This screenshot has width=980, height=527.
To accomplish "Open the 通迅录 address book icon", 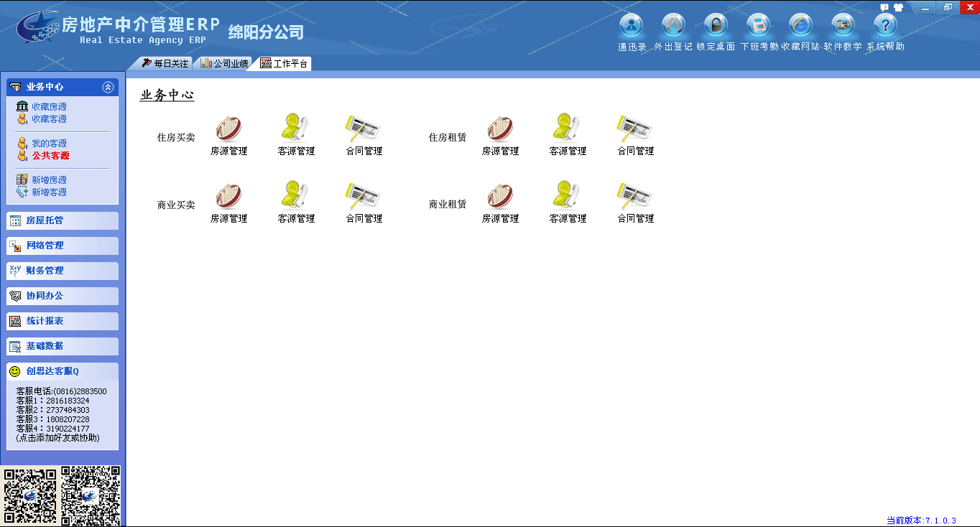I will pos(632,27).
